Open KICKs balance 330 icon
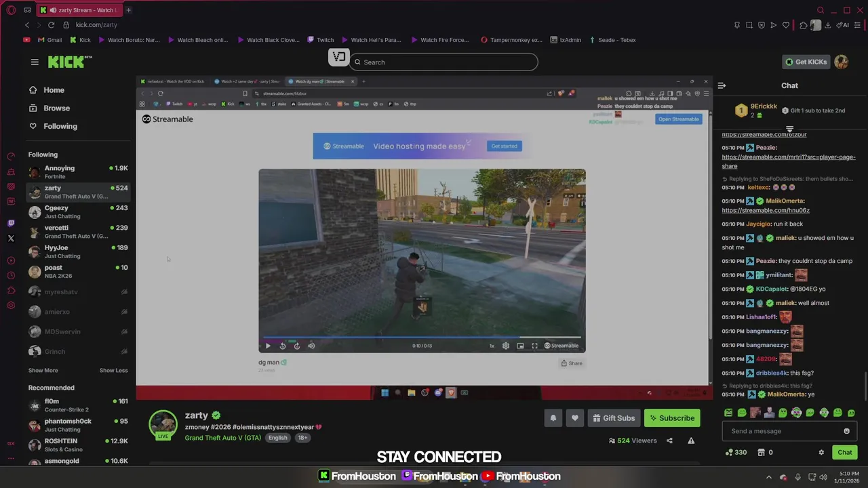This screenshot has width=868, height=488. 736,453
